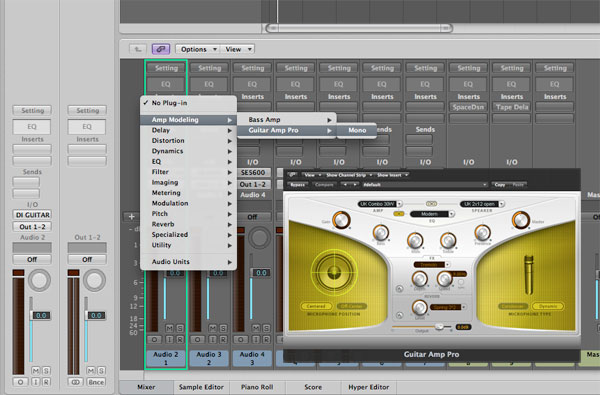The height and width of the screenshot is (395, 600).
Task: Toggle the Bypass button in the plug-in window
Action: [x=297, y=184]
